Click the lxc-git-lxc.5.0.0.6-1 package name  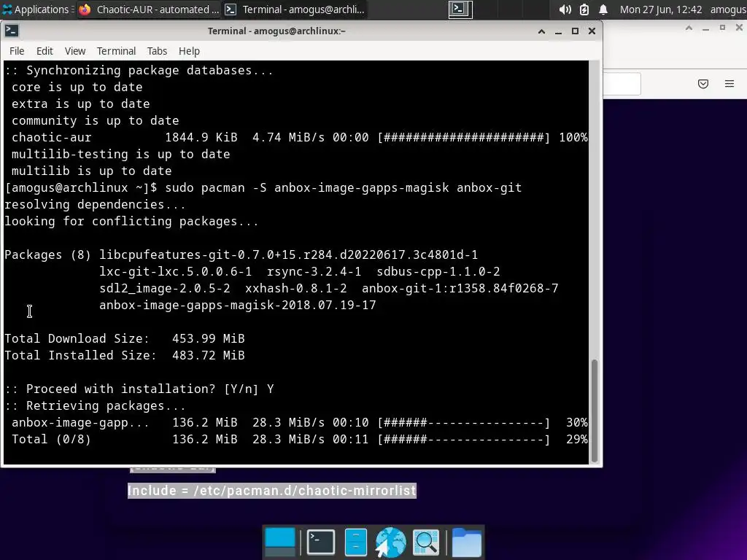(x=175, y=271)
